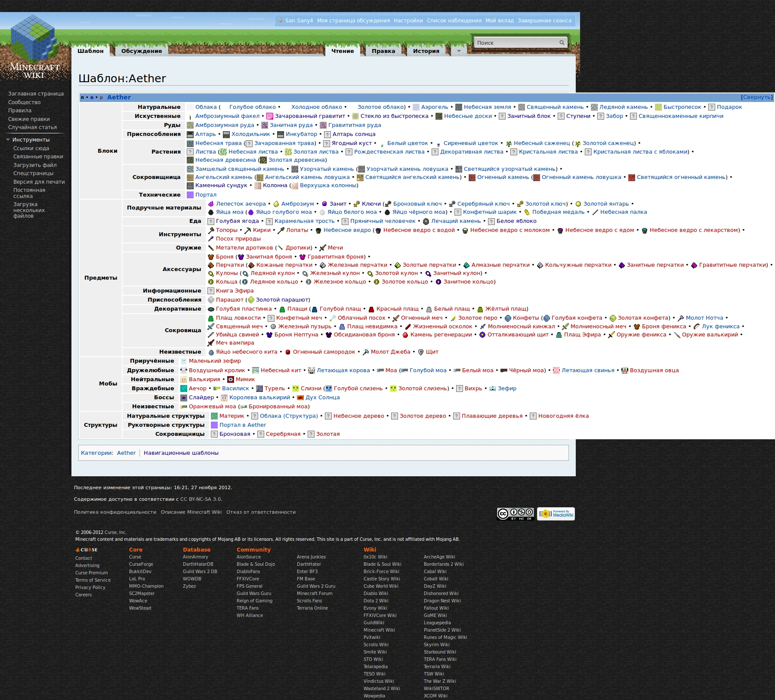Open Случайная статья in sidebar

click(x=32, y=127)
